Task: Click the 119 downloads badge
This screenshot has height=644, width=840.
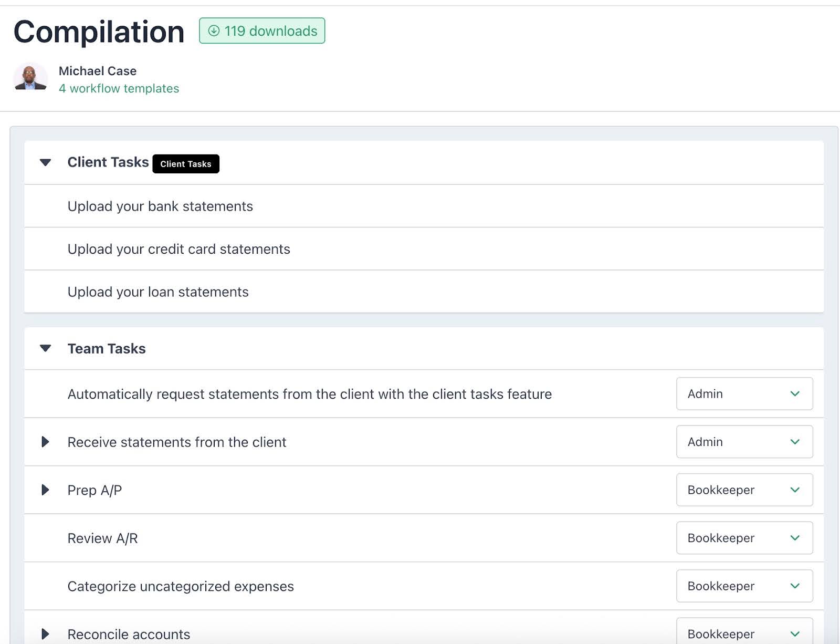Action: (x=262, y=31)
